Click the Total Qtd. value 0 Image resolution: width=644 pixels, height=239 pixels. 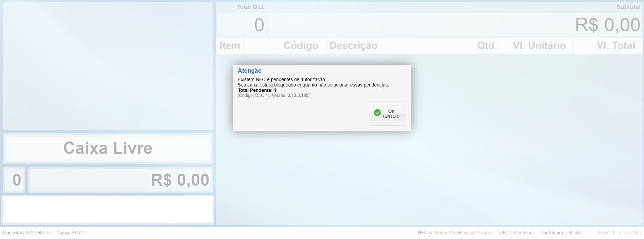(x=241, y=25)
